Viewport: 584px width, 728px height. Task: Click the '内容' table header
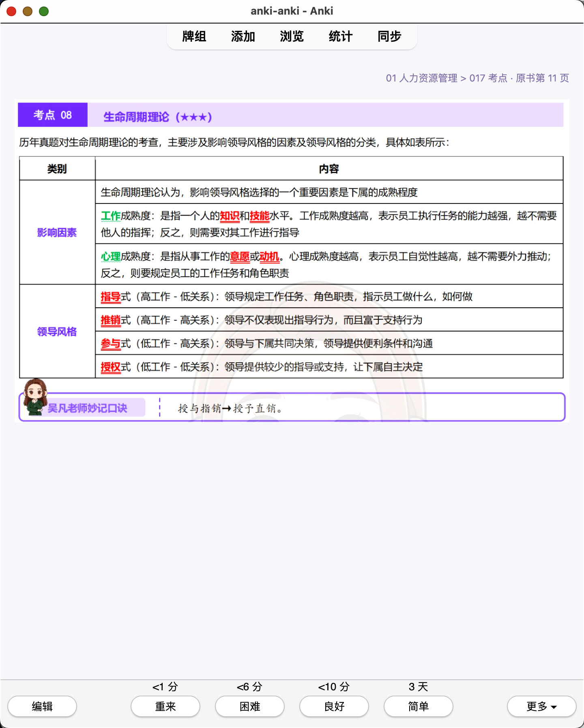329,169
